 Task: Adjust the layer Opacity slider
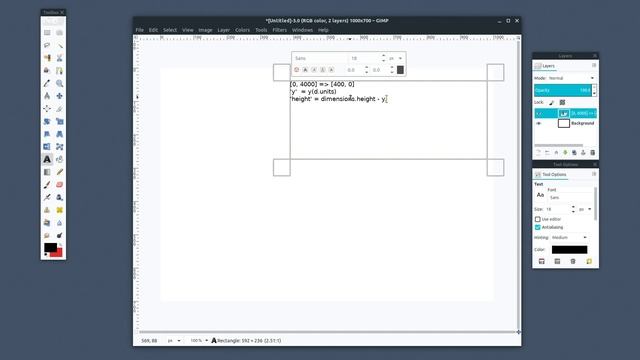pos(562,90)
